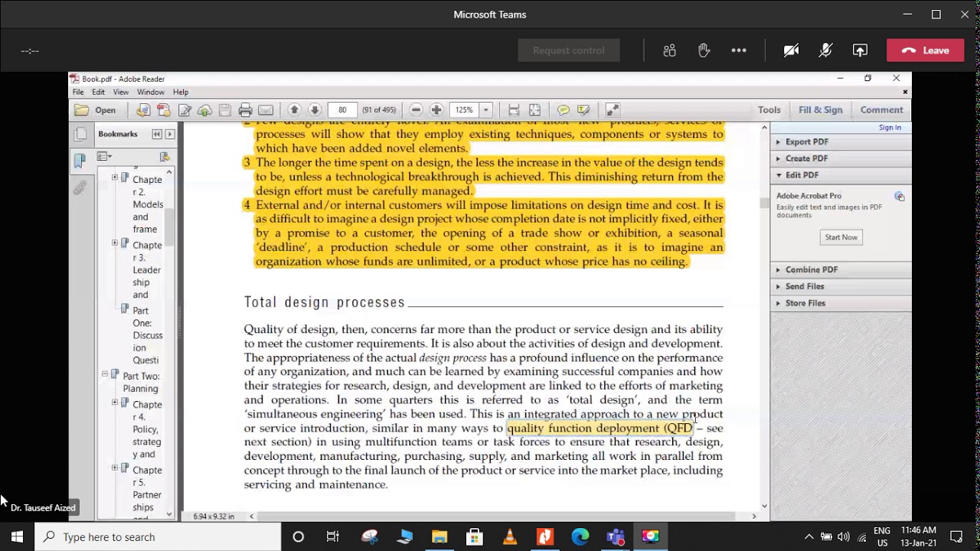Image resolution: width=980 pixels, height=551 pixels.
Task: Expand the Chapter 2 Models bookmark
Action: point(115,178)
